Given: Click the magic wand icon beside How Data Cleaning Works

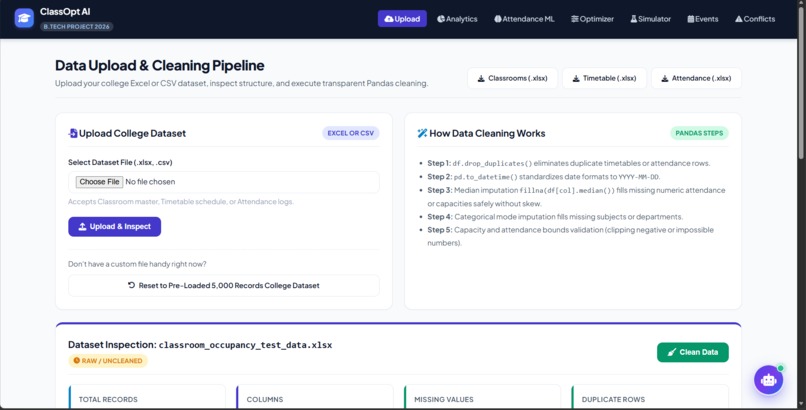Looking at the screenshot, I should (x=422, y=133).
